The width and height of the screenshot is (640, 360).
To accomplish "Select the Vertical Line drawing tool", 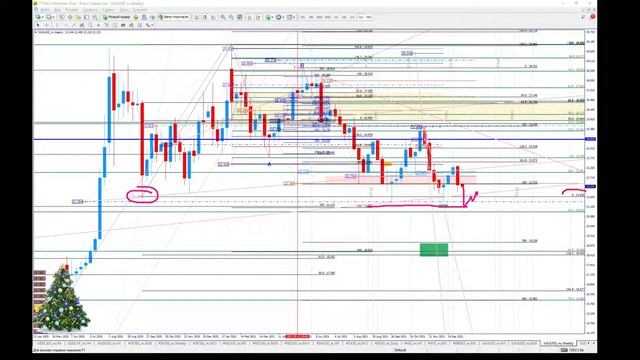I will [56, 25].
